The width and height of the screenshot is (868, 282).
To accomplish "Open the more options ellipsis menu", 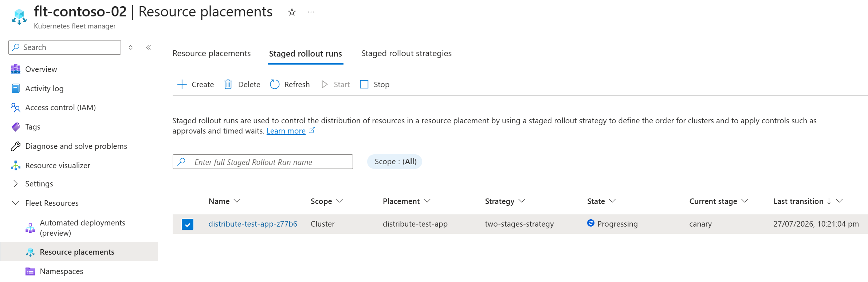I will coord(311,12).
